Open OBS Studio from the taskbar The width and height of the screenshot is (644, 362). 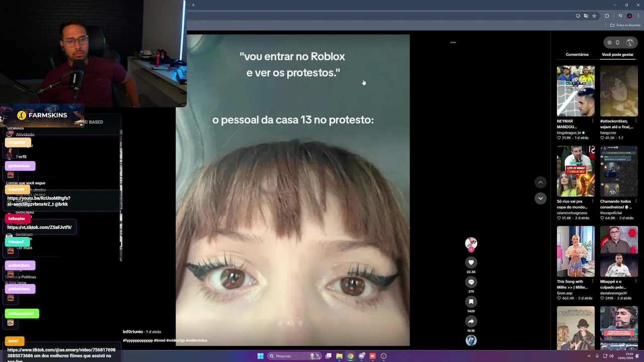[x=383, y=356]
